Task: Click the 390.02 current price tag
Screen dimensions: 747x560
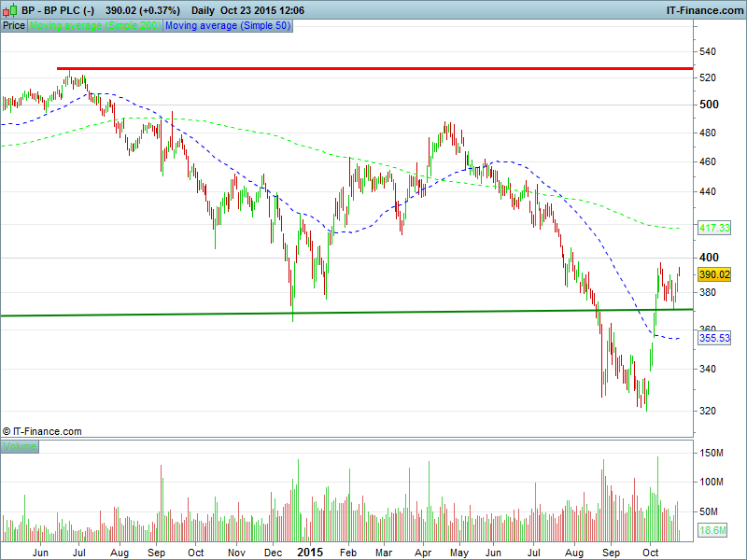Action: (713, 274)
